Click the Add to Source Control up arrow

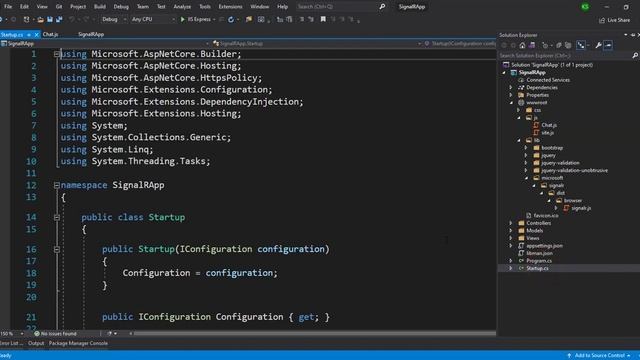[569, 356]
